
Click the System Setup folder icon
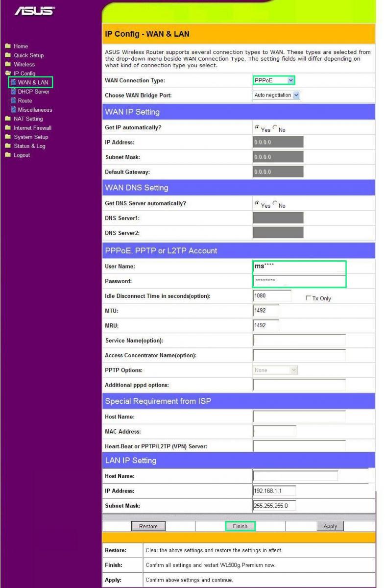point(8,137)
